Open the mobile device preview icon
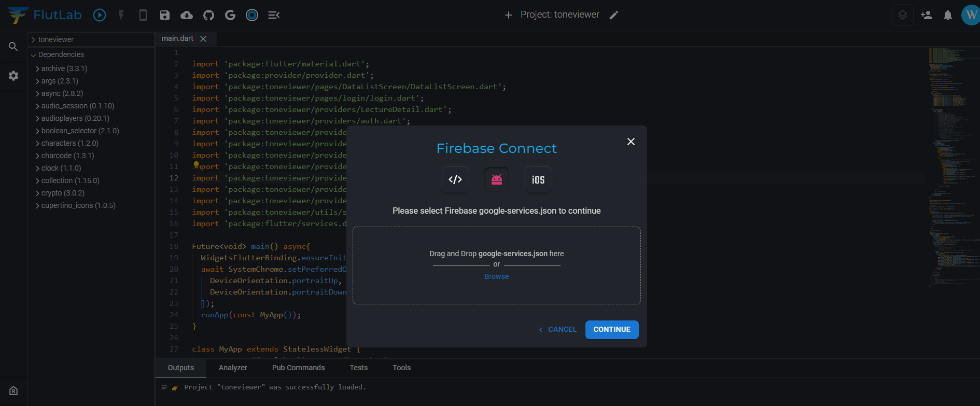Viewport: 980px width, 406px height. [143, 15]
